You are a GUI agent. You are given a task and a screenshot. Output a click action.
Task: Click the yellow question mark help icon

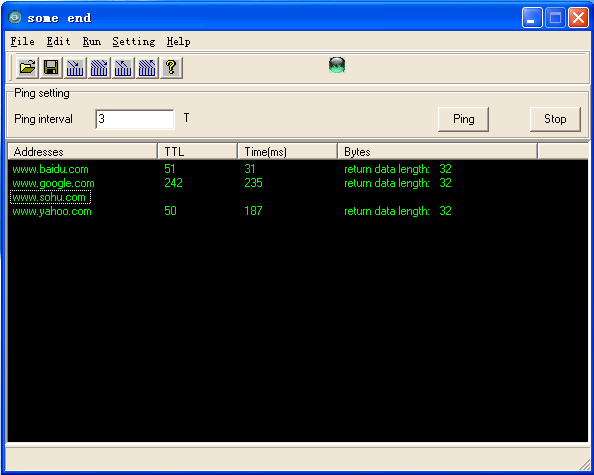tap(171, 68)
